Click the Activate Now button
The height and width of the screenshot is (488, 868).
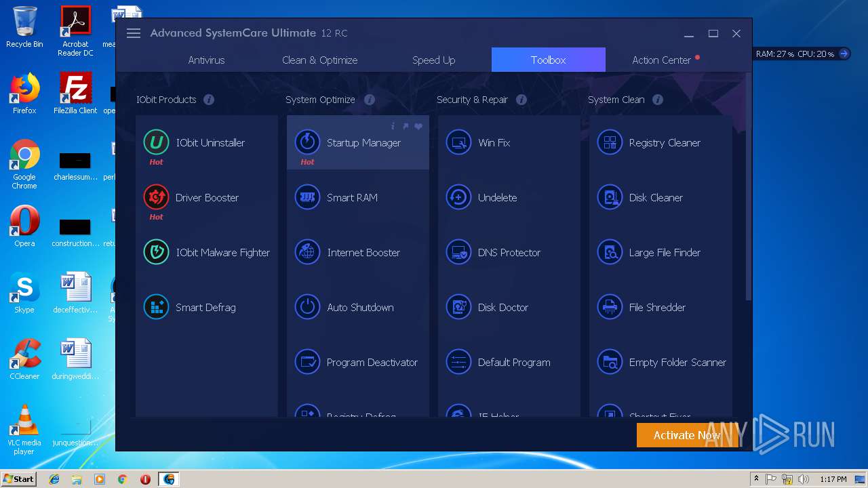click(x=687, y=435)
